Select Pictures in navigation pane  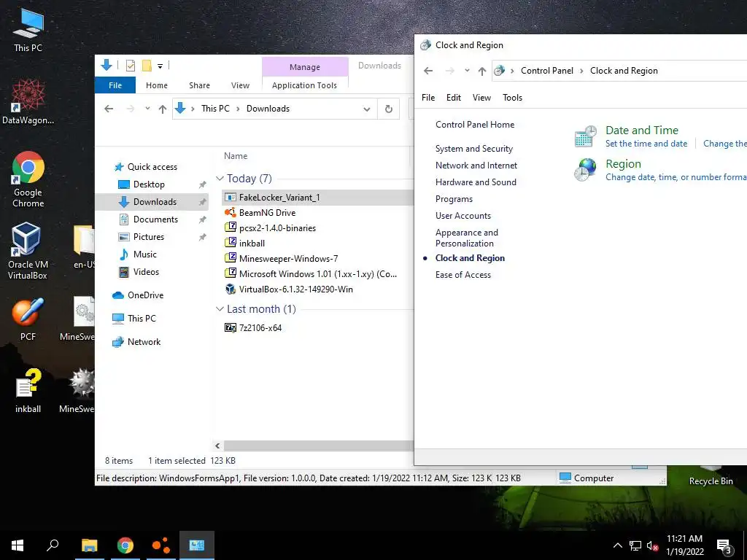[x=148, y=237]
